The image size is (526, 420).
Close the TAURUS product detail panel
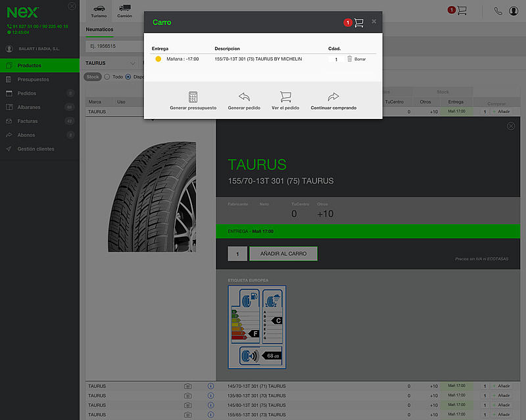[511, 126]
